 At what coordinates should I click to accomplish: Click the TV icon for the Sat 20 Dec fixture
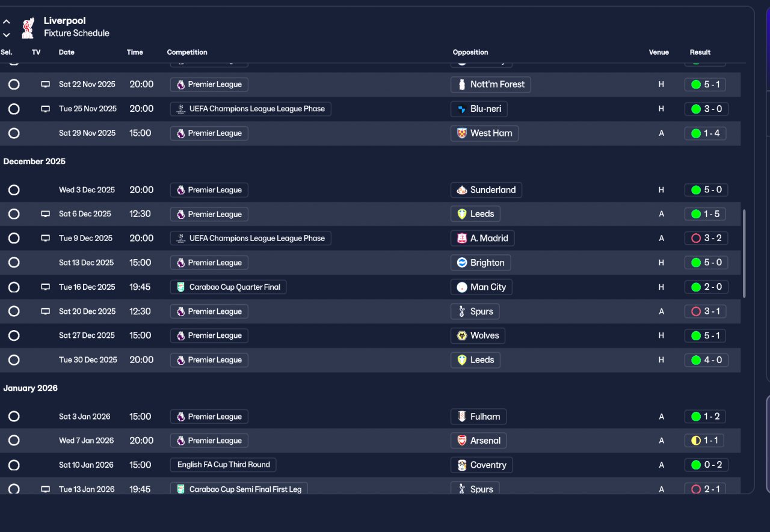(45, 311)
